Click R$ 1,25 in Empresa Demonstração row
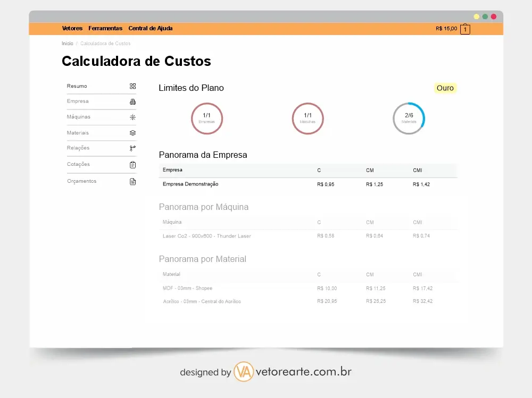Image resolution: width=532 pixels, height=398 pixels. pyautogui.click(x=375, y=184)
